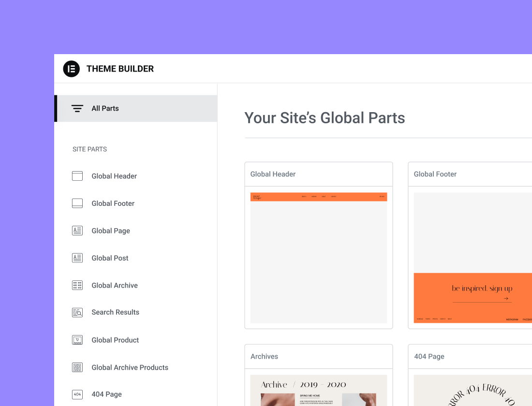532x406 pixels.
Task: Open the 404 Page template thumbnail
Action: (473, 390)
